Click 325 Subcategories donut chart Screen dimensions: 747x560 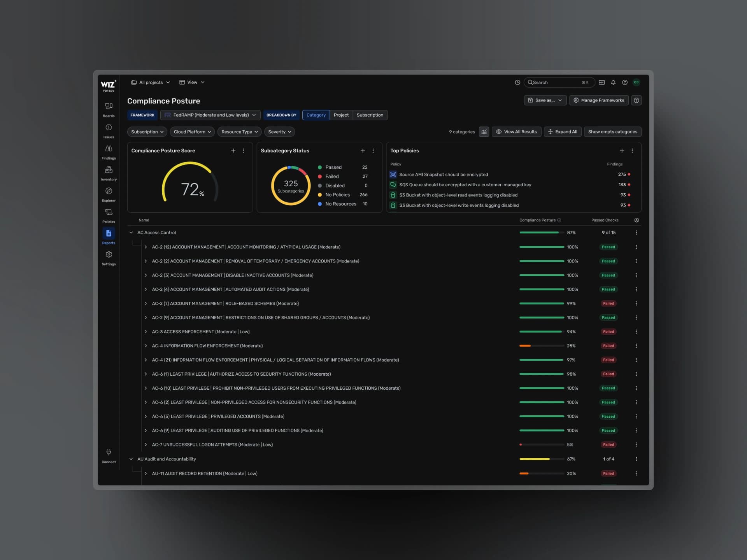click(x=291, y=185)
